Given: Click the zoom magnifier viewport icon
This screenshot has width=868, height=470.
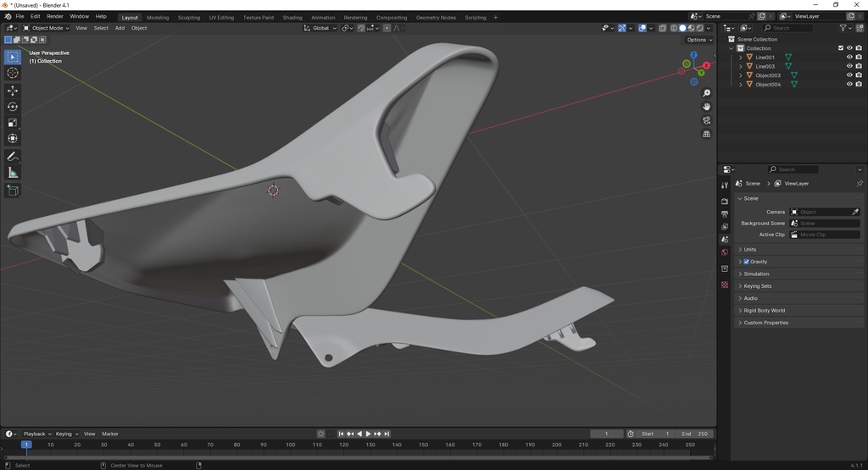Looking at the screenshot, I should pos(706,93).
